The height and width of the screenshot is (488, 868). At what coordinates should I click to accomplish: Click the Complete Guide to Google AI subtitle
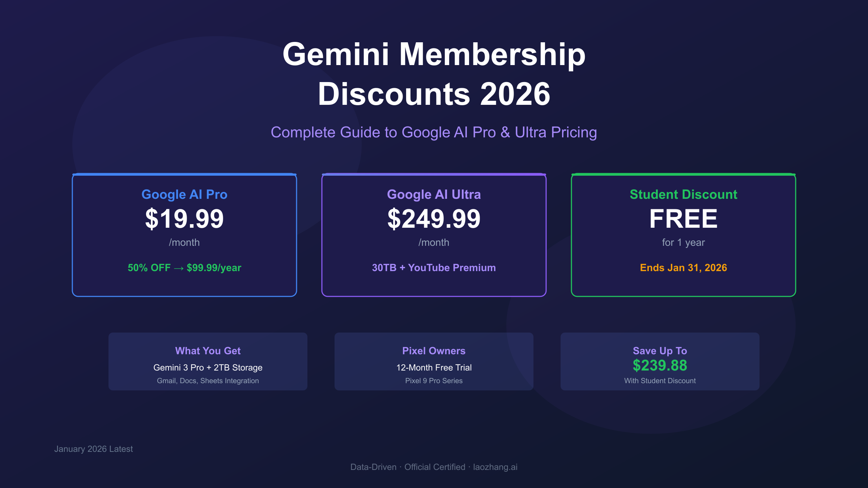[434, 132]
